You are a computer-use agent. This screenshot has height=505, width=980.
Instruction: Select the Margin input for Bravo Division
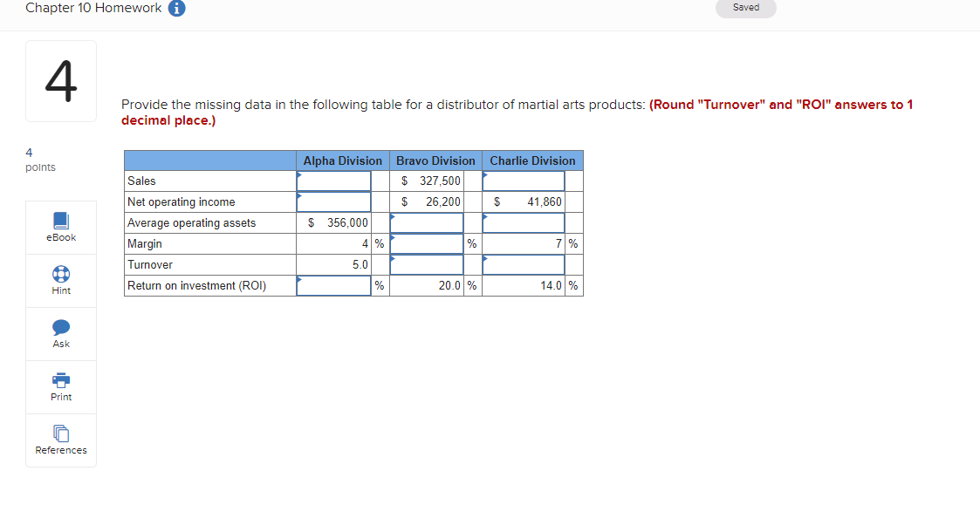click(427, 243)
